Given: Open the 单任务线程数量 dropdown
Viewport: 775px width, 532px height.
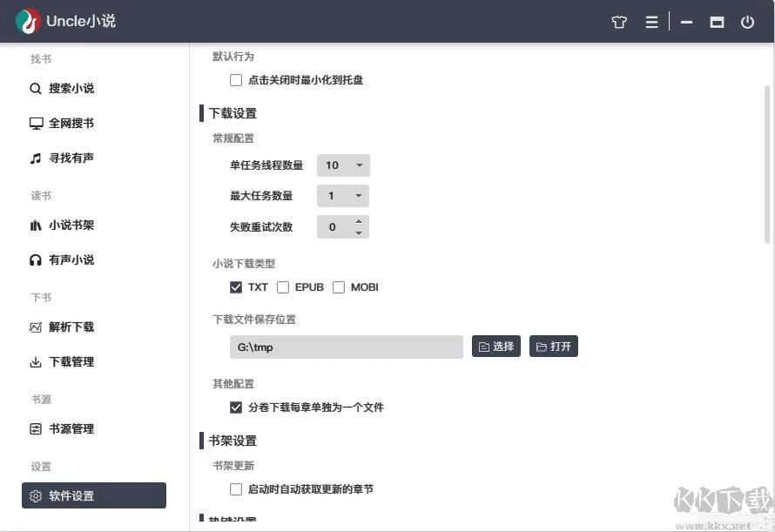Looking at the screenshot, I should [x=343, y=165].
